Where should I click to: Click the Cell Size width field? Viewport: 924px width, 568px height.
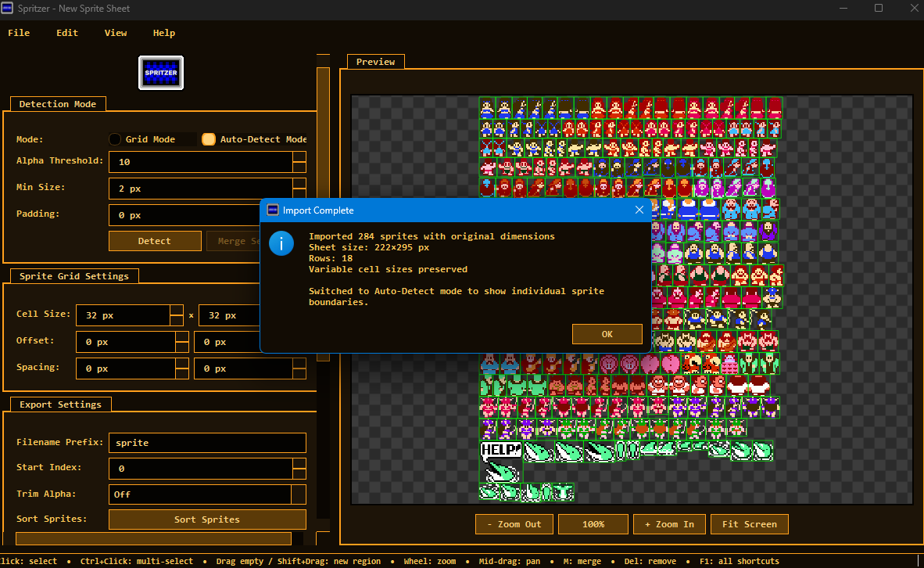pyautogui.click(x=124, y=315)
